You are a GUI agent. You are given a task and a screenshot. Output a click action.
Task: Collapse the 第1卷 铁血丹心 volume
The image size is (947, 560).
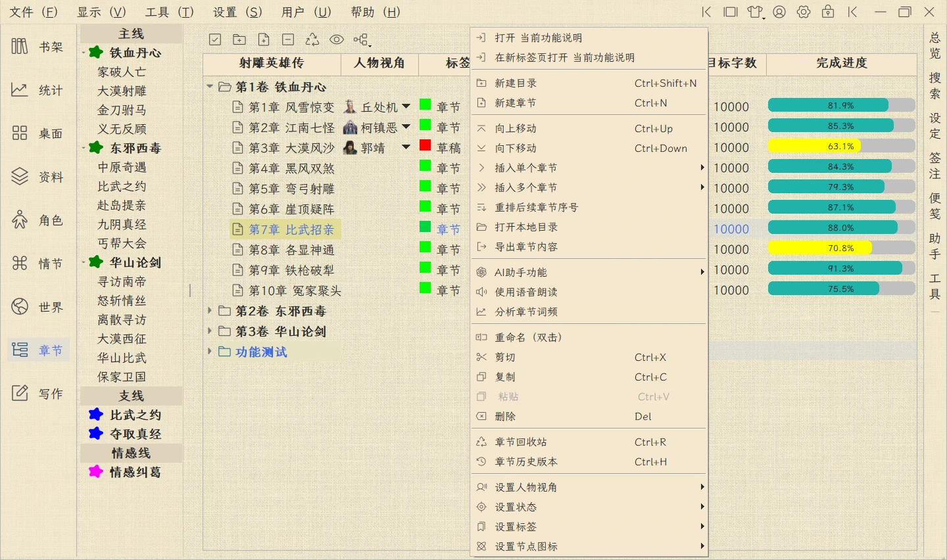click(210, 86)
